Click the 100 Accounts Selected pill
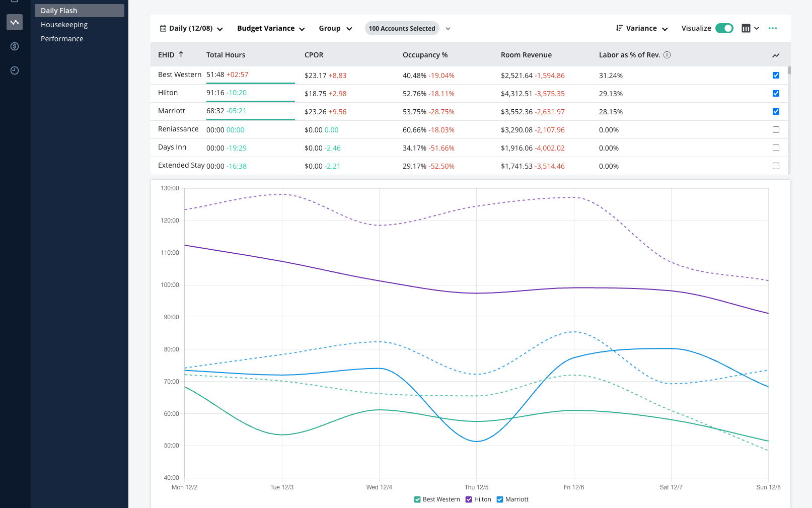This screenshot has width=812, height=508. pos(402,29)
